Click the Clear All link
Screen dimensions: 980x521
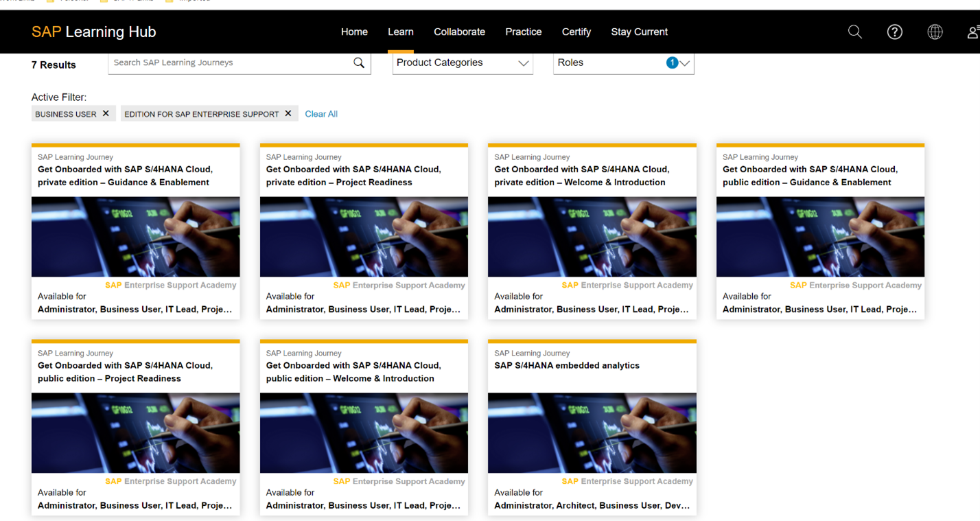[x=321, y=114]
